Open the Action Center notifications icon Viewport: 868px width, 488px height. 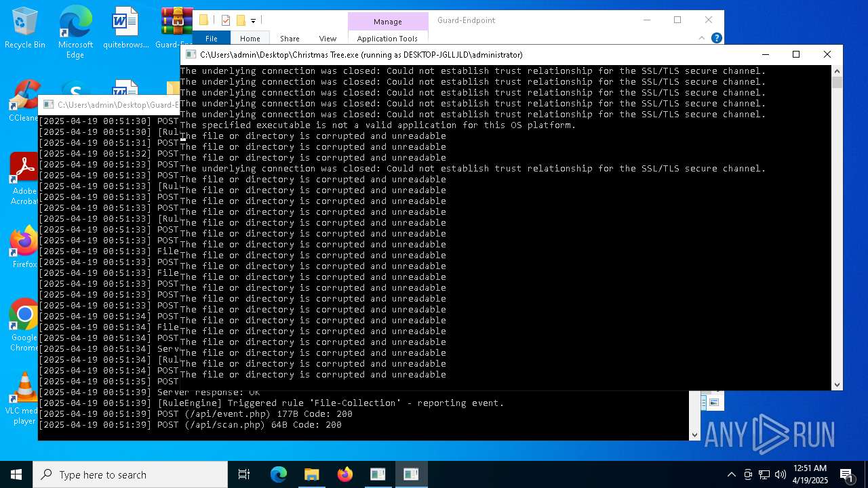[848, 474]
